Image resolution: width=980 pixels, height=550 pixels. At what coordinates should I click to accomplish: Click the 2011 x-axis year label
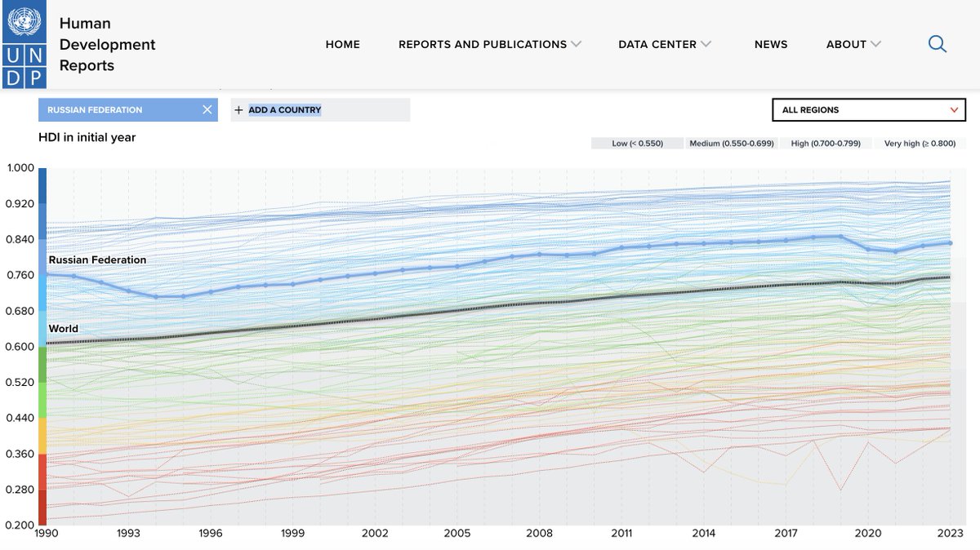[621, 534]
